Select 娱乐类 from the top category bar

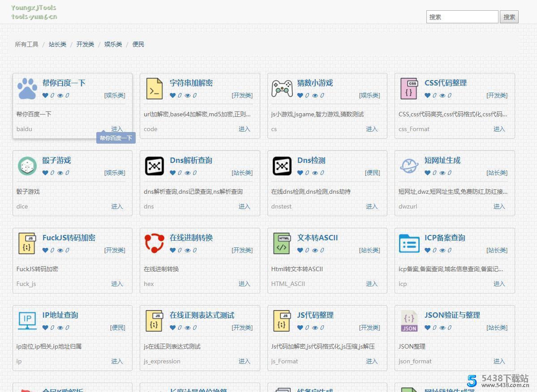[113, 44]
